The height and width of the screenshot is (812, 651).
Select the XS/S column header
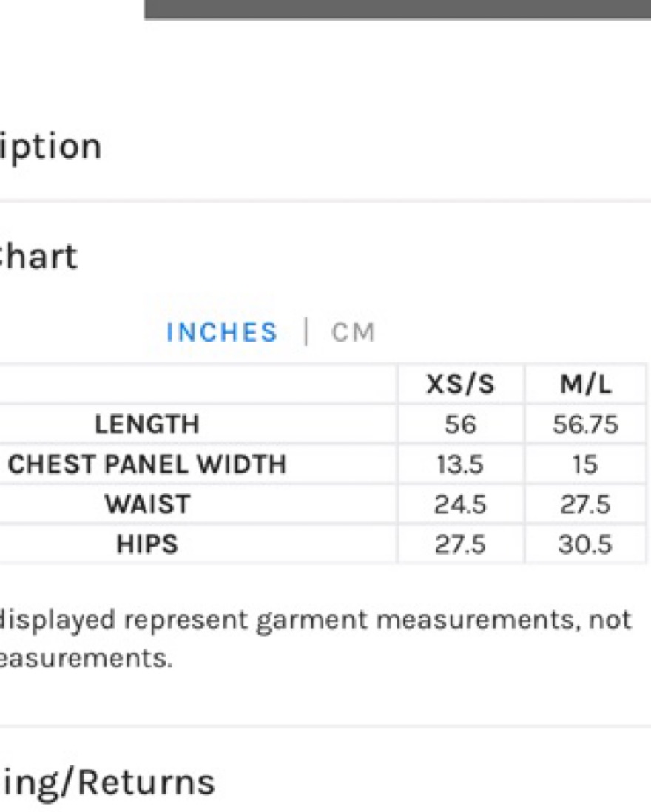(460, 385)
